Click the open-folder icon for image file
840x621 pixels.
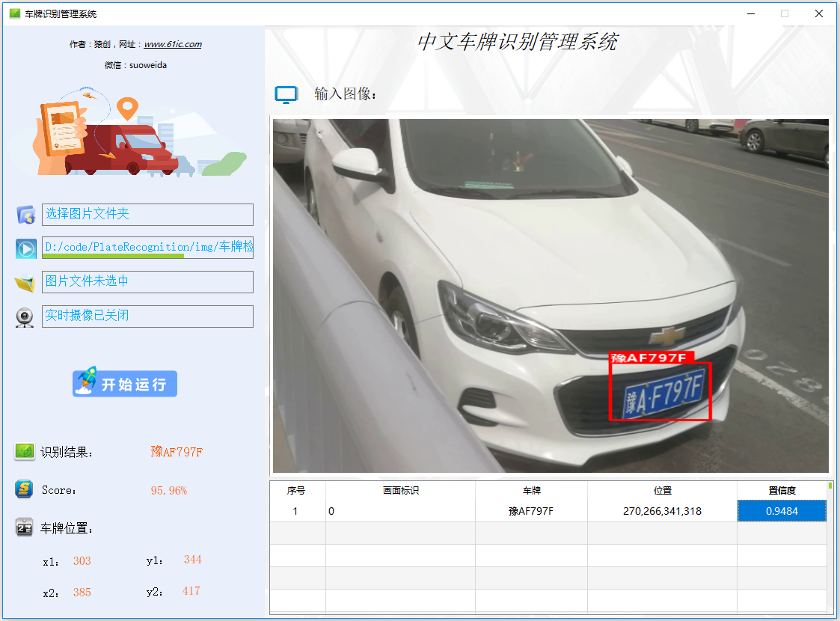coord(25,284)
